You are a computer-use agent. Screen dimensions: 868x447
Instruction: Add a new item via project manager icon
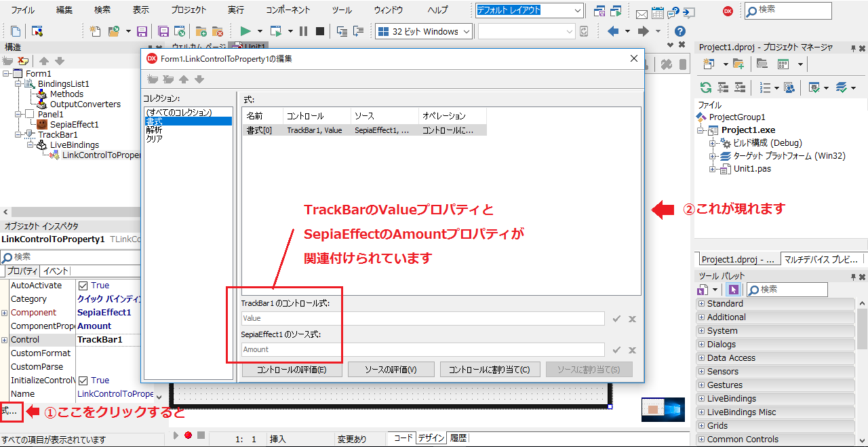(709, 63)
